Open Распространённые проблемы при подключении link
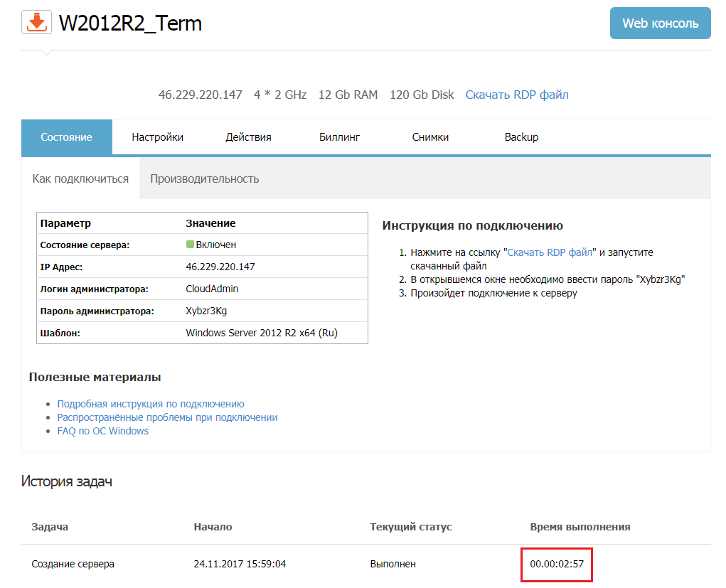The image size is (726, 588). click(167, 417)
